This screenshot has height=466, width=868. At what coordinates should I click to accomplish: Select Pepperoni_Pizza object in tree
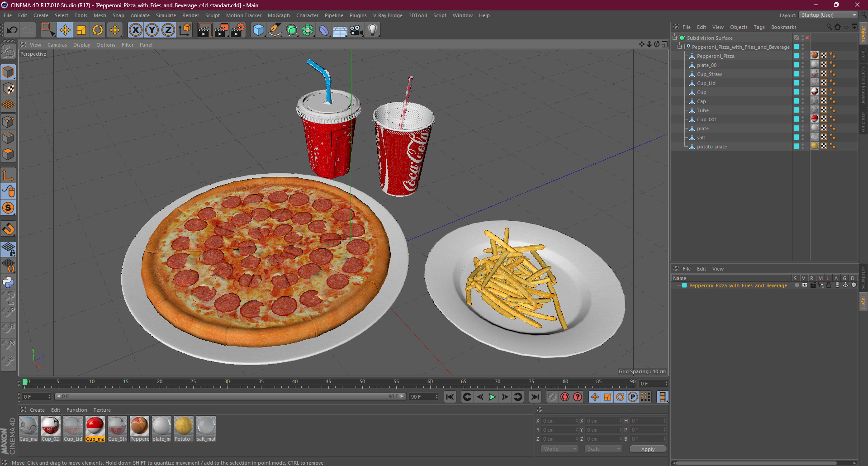click(716, 56)
